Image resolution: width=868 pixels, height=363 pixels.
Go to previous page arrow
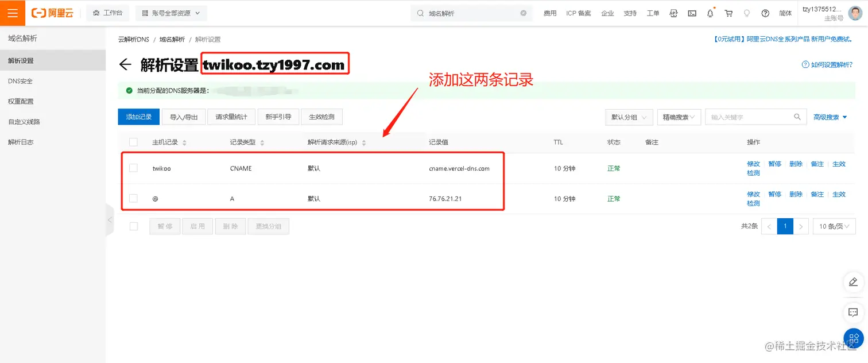[769, 226]
